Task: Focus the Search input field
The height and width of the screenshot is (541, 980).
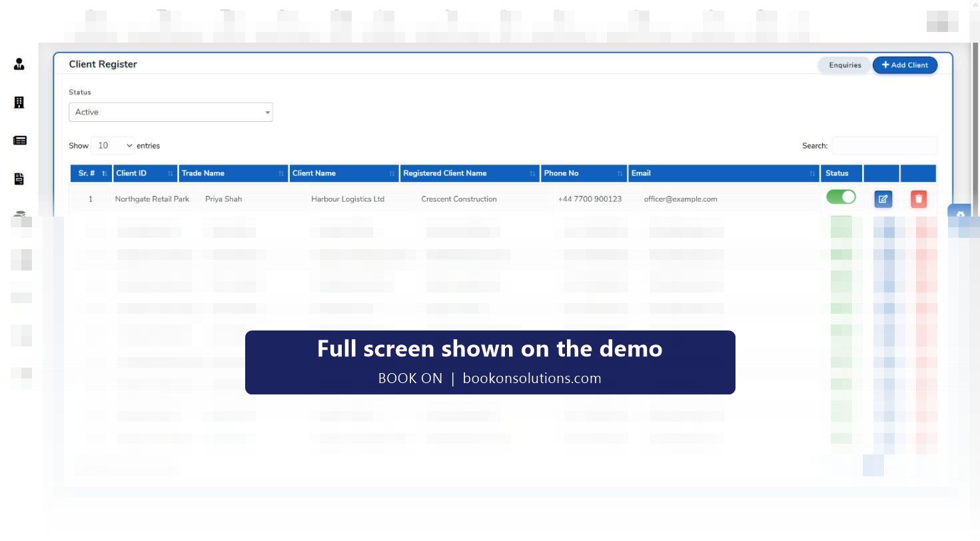Action: [x=884, y=145]
